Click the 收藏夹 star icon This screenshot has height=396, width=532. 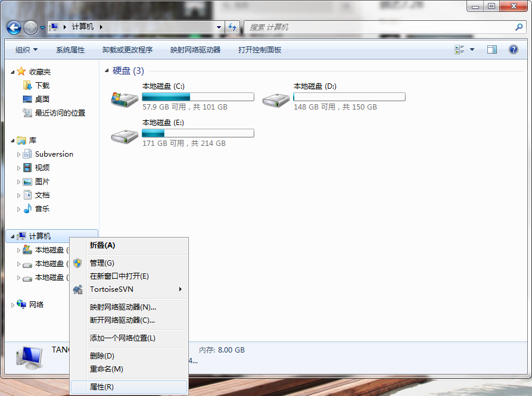pyautogui.click(x=21, y=71)
